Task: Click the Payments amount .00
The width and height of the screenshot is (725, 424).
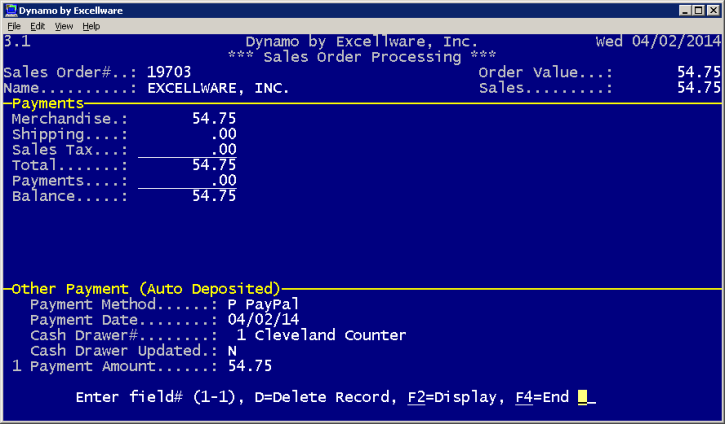Action: pos(223,180)
